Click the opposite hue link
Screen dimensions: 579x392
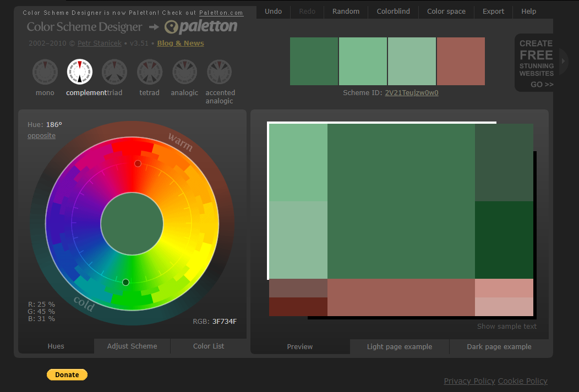[41, 136]
